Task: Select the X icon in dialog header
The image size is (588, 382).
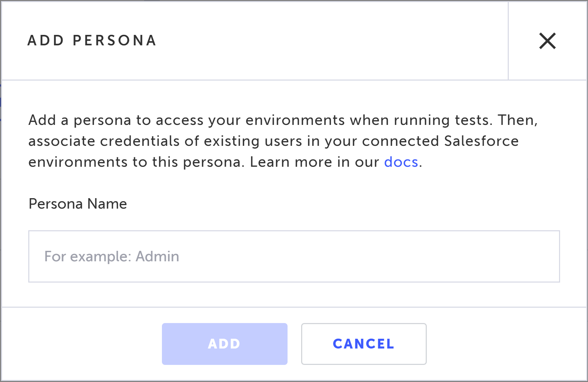Action: [x=547, y=41]
